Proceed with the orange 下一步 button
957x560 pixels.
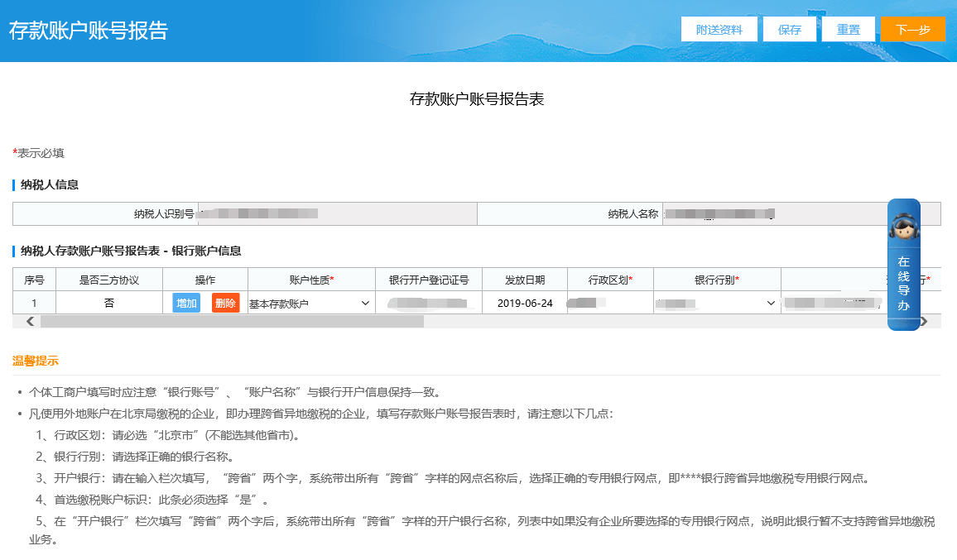(x=912, y=29)
